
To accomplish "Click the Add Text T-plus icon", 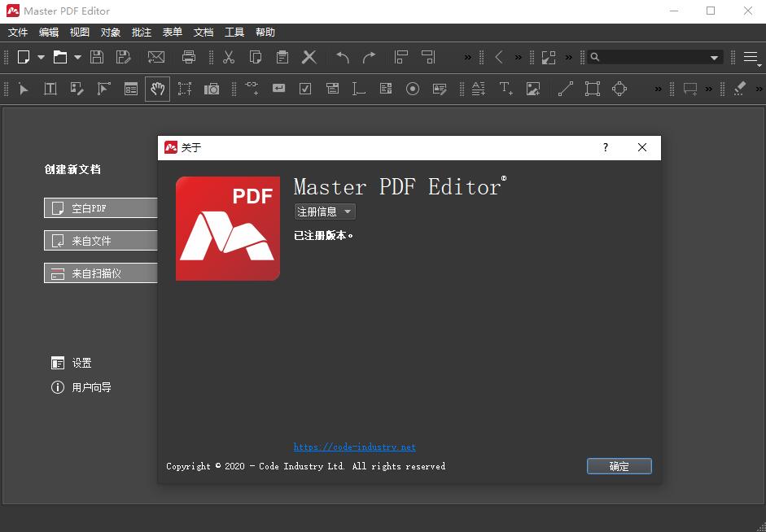I will (x=506, y=89).
